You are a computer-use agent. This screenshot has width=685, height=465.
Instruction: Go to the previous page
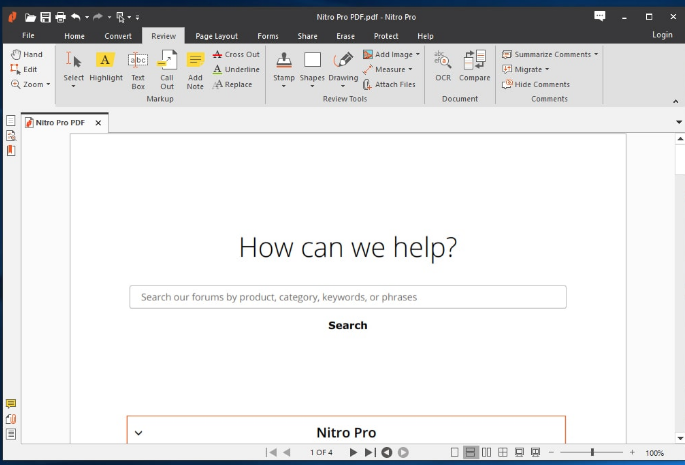(287, 452)
